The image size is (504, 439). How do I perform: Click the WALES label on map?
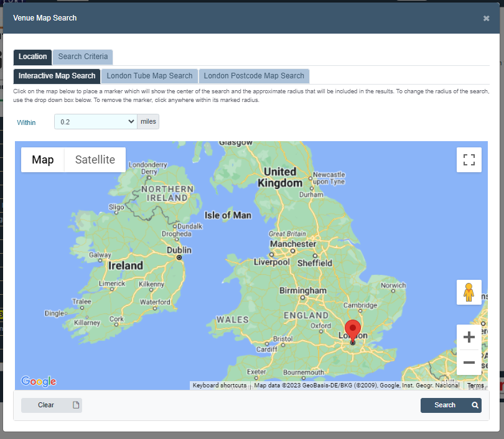click(232, 320)
